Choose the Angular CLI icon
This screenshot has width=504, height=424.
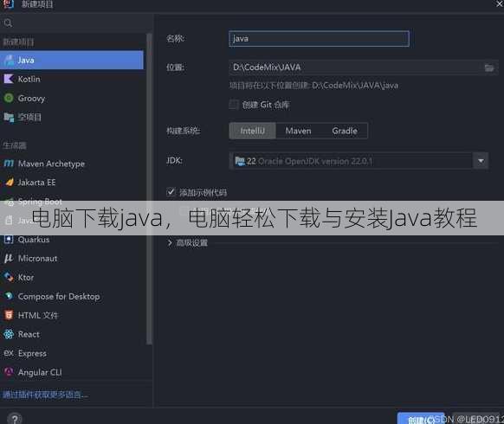9,372
